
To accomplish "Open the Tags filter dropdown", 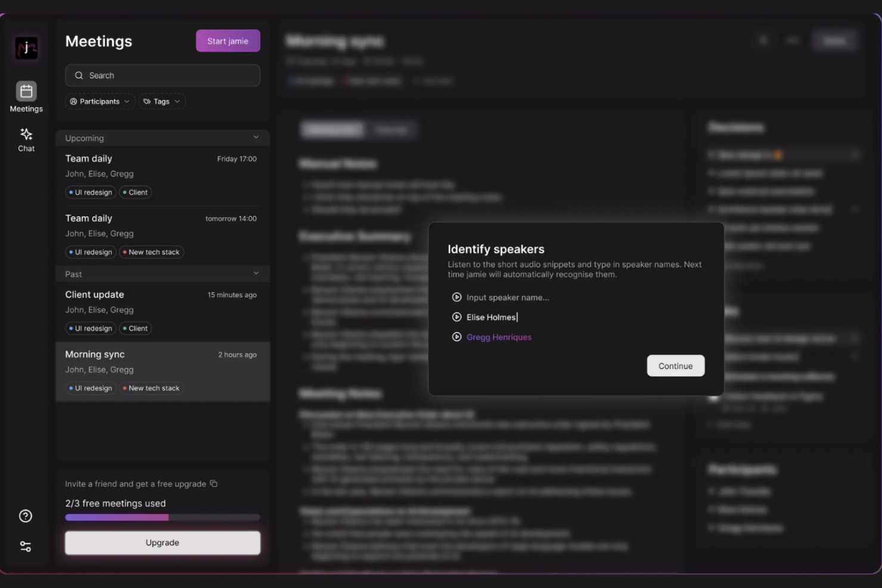I will (161, 101).
